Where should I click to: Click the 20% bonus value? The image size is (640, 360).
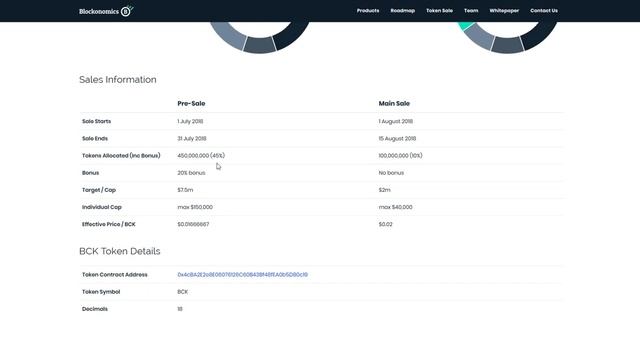(x=191, y=173)
